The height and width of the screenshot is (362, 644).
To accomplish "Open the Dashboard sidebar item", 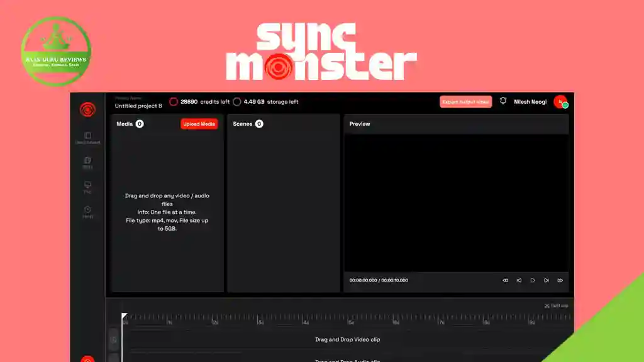I will [x=87, y=138].
